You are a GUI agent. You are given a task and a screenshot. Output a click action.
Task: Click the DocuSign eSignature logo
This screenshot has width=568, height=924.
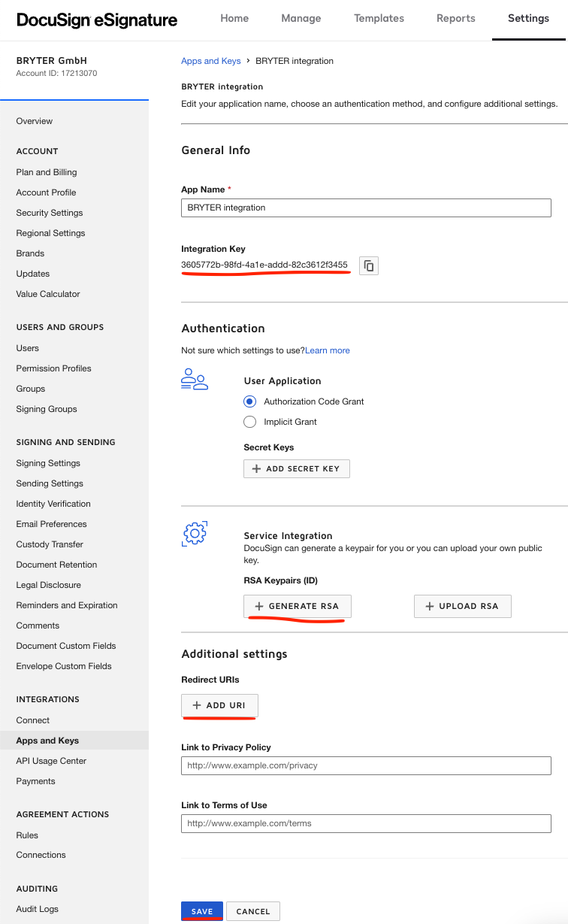click(97, 20)
